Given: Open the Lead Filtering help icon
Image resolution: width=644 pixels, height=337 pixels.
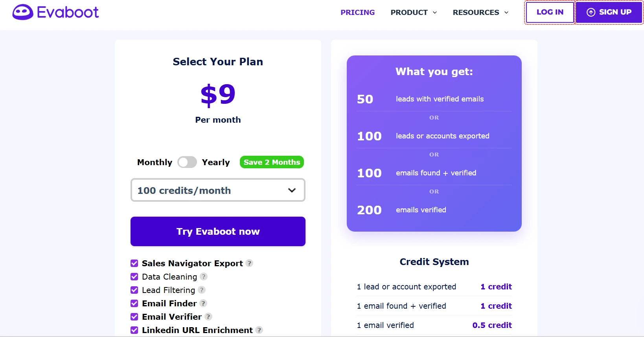Looking at the screenshot, I should tap(202, 290).
